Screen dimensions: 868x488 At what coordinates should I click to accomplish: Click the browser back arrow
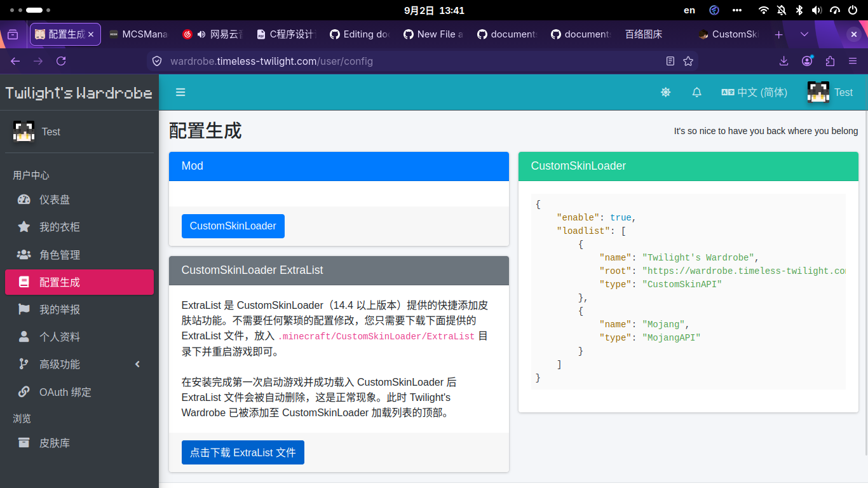point(15,61)
